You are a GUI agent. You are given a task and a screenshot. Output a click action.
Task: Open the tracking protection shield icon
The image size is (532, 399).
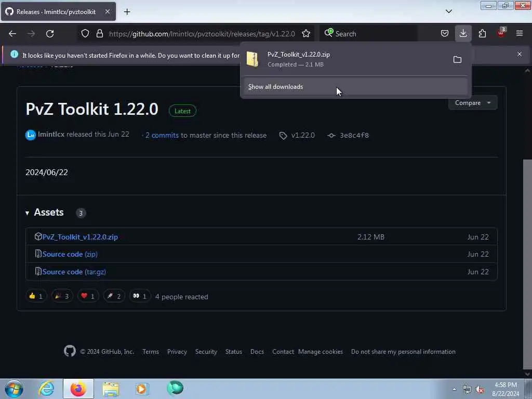click(x=85, y=34)
